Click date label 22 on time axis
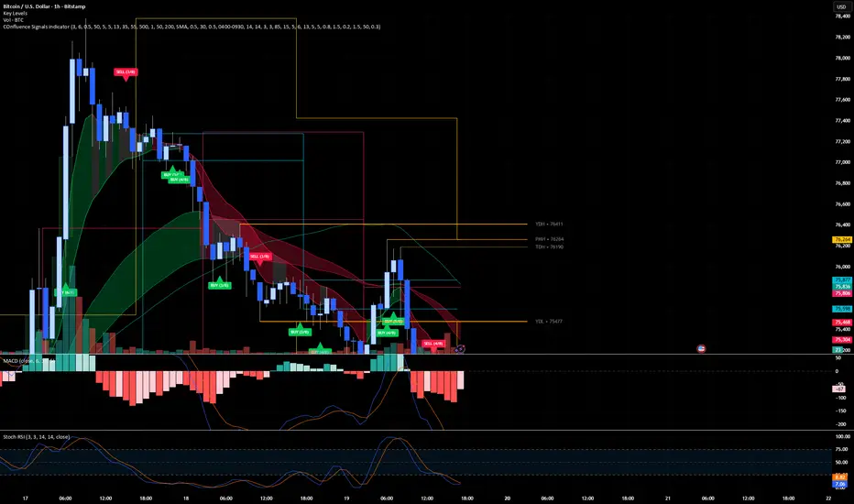 click(828, 499)
